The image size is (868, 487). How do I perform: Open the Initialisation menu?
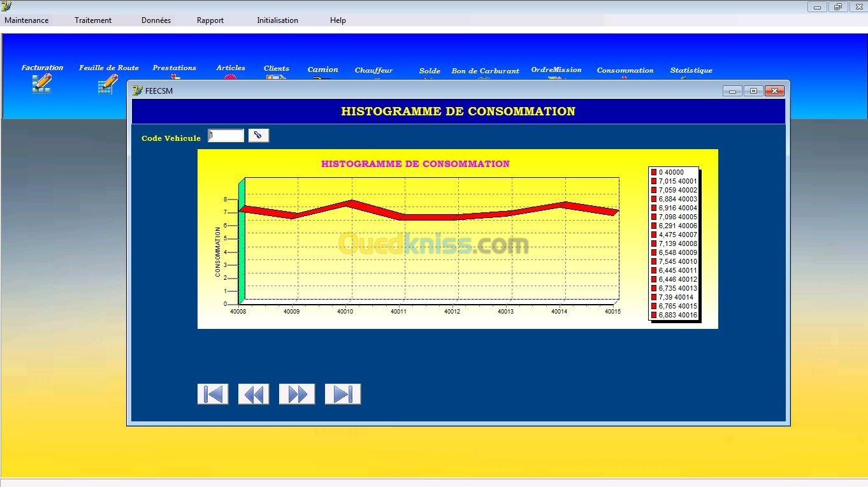(x=277, y=20)
